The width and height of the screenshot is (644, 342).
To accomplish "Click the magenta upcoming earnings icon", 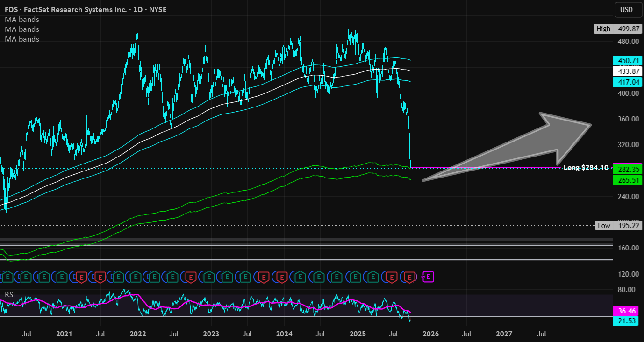I will click(429, 277).
